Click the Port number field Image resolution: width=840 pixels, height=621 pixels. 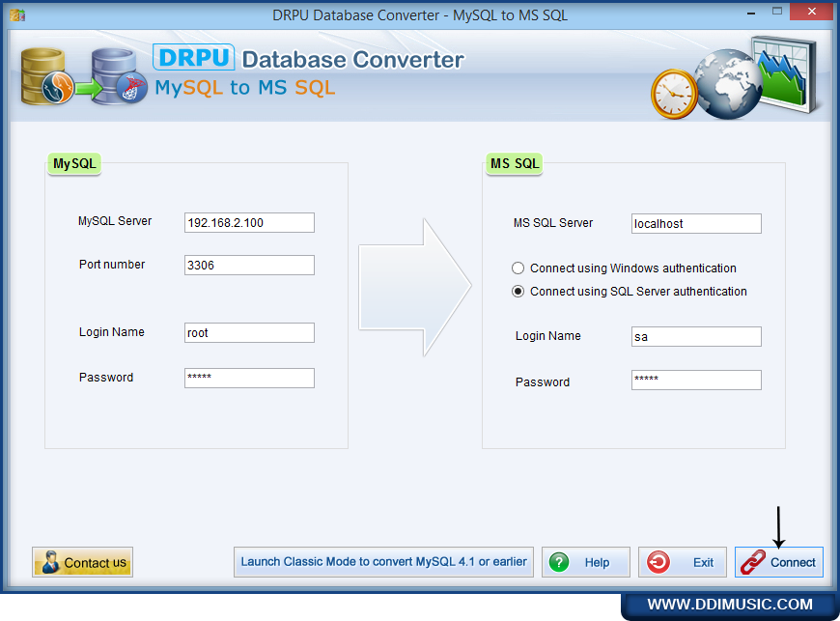tap(249, 266)
